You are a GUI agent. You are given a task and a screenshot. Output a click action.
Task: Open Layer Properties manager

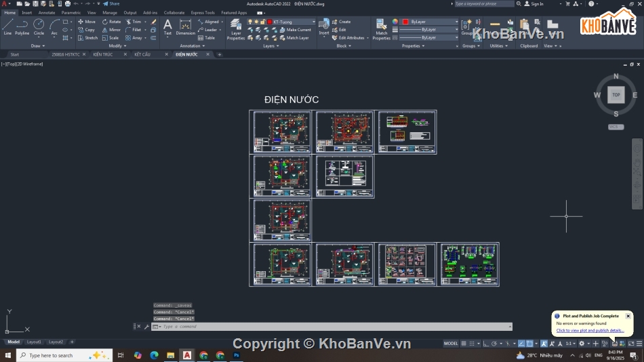tap(235, 29)
